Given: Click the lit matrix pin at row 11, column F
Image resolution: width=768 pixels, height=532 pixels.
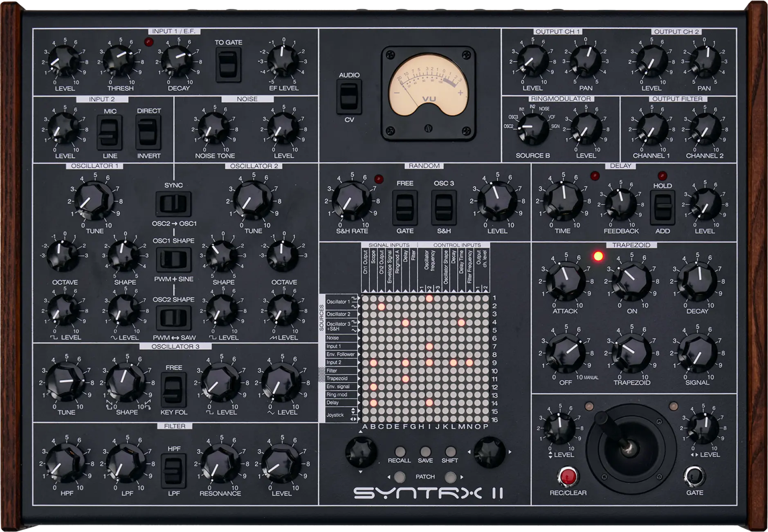Looking at the screenshot, I should pyautogui.click(x=405, y=379).
